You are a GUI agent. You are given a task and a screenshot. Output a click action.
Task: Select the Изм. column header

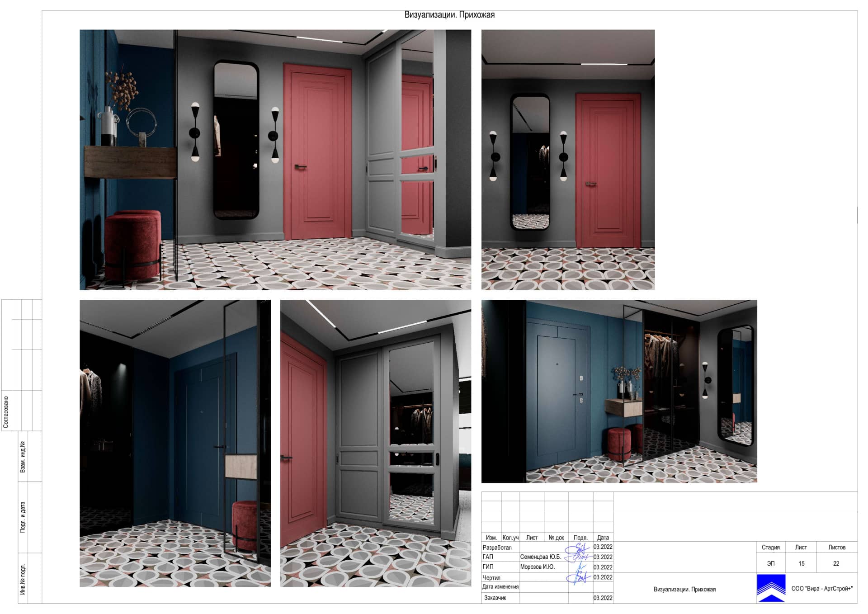tap(491, 538)
